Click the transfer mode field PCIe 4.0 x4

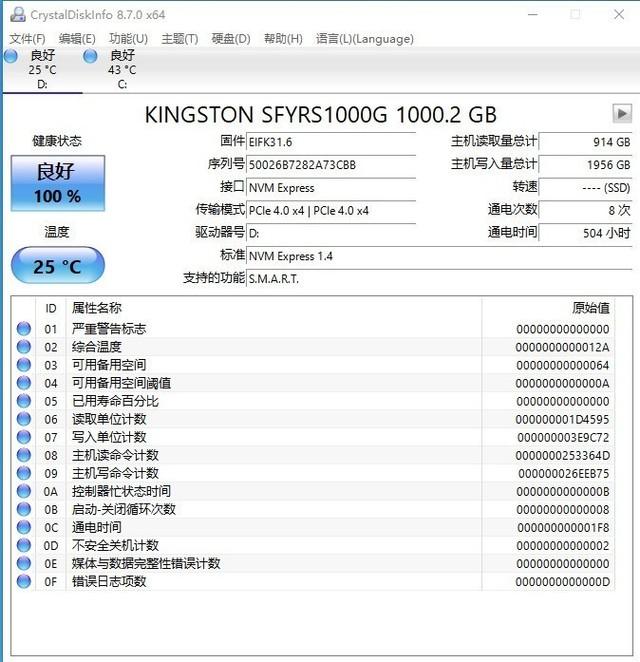pyautogui.click(x=331, y=211)
